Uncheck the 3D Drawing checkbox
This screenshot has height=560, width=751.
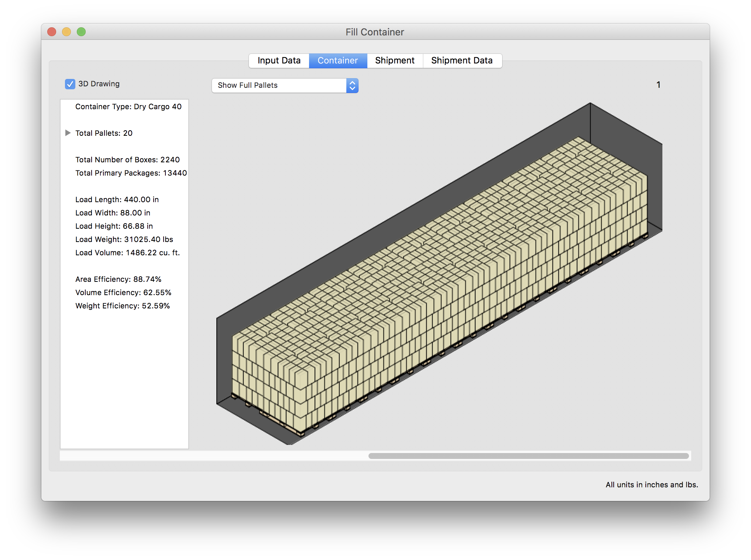pyautogui.click(x=70, y=84)
